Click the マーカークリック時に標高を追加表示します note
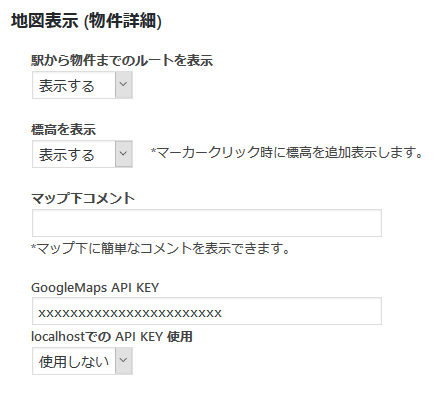 [287, 153]
